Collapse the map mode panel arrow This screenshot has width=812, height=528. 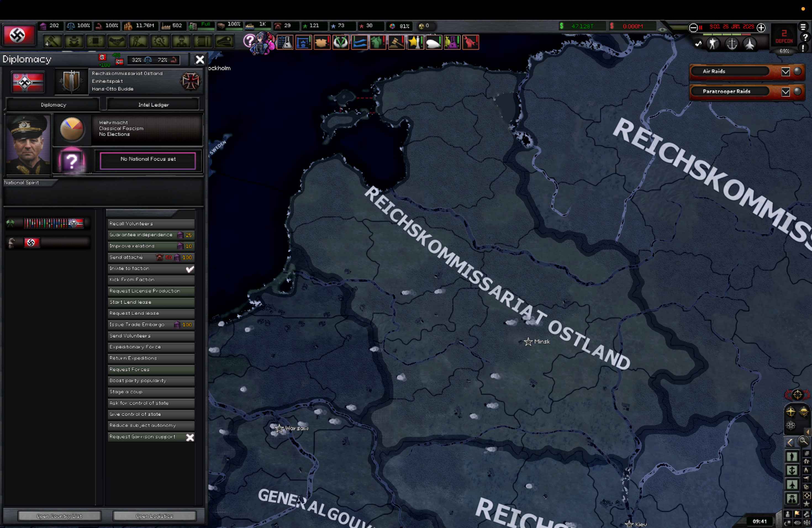pyautogui.click(x=790, y=442)
